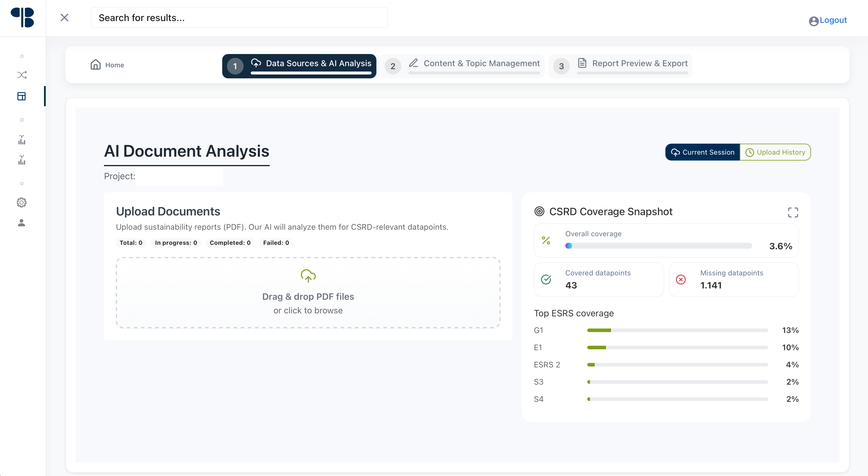
Task: Switch to Upload History view
Action: tap(775, 152)
